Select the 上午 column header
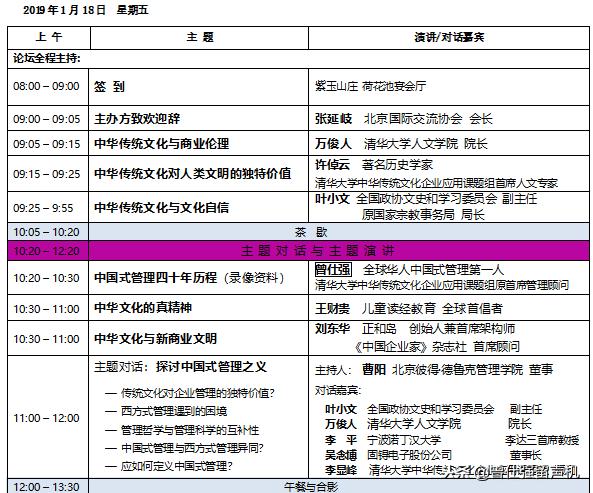Image resolution: width=593 pixels, height=493 pixels. point(49,37)
